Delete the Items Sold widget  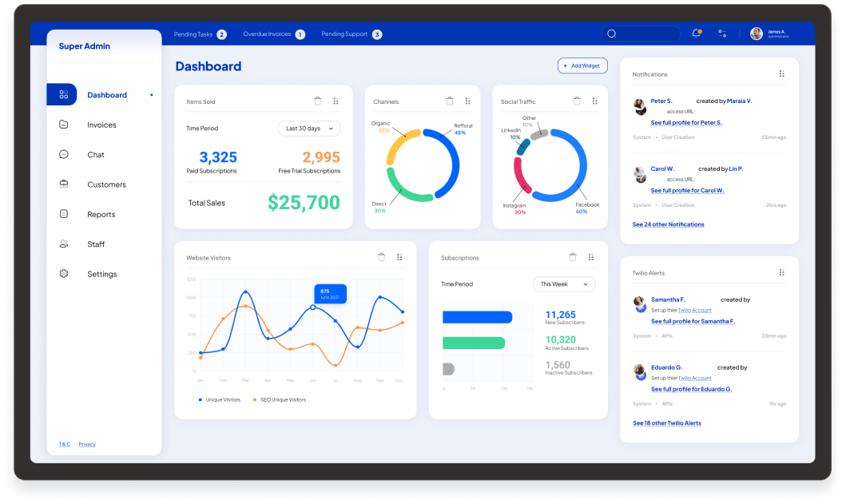pos(318,101)
